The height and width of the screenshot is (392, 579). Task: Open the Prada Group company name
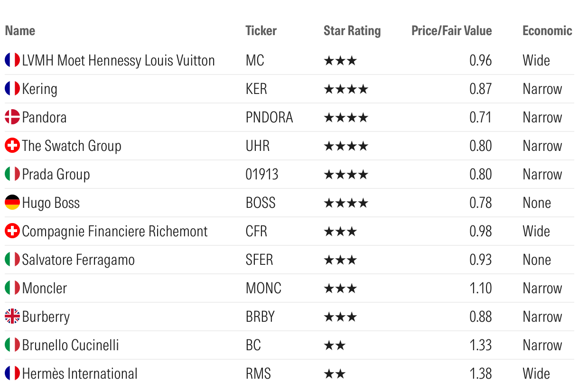(x=56, y=175)
